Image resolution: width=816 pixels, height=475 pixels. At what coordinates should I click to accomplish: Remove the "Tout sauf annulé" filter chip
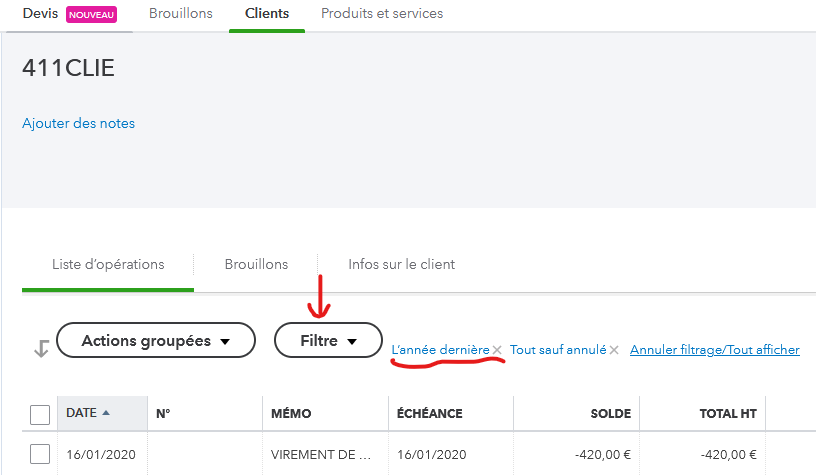tap(614, 350)
